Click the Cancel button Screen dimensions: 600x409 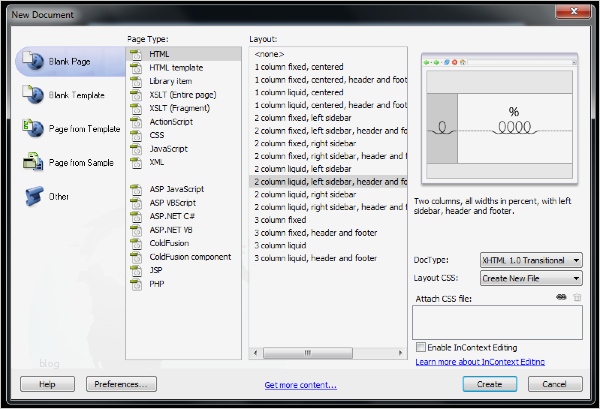point(555,384)
